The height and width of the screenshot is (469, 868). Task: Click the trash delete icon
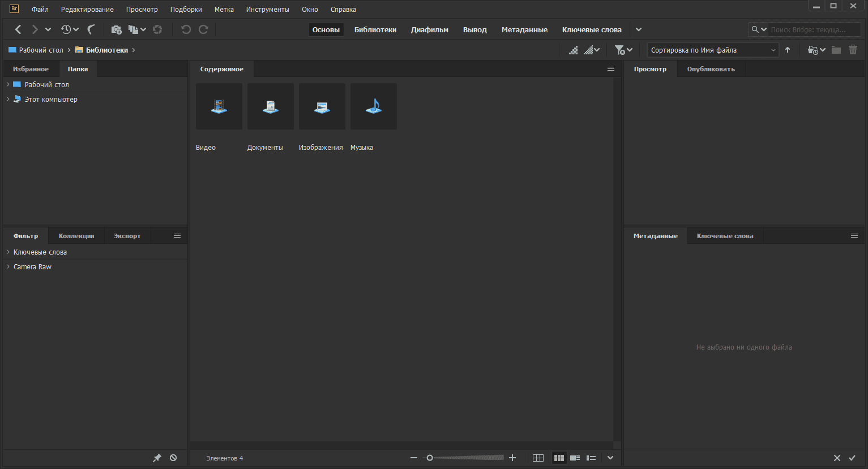(853, 50)
